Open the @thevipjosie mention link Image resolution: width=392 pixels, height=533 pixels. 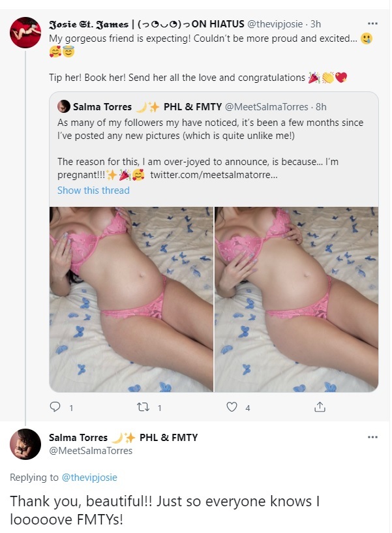tap(89, 478)
